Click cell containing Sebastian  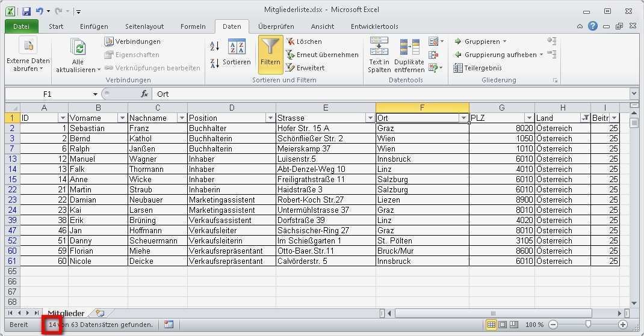(98, 129)
